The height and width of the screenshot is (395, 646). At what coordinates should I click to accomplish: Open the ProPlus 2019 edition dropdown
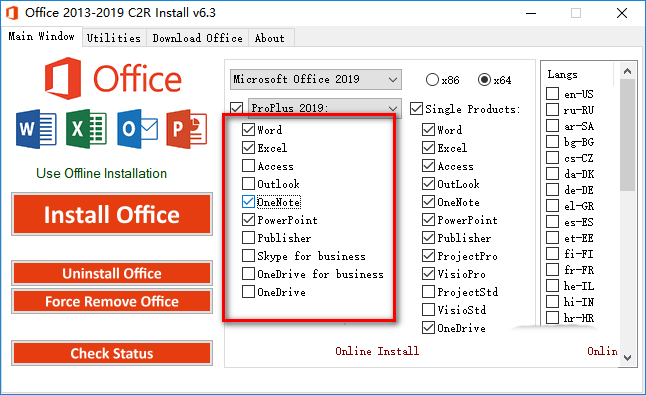[324, 108]
